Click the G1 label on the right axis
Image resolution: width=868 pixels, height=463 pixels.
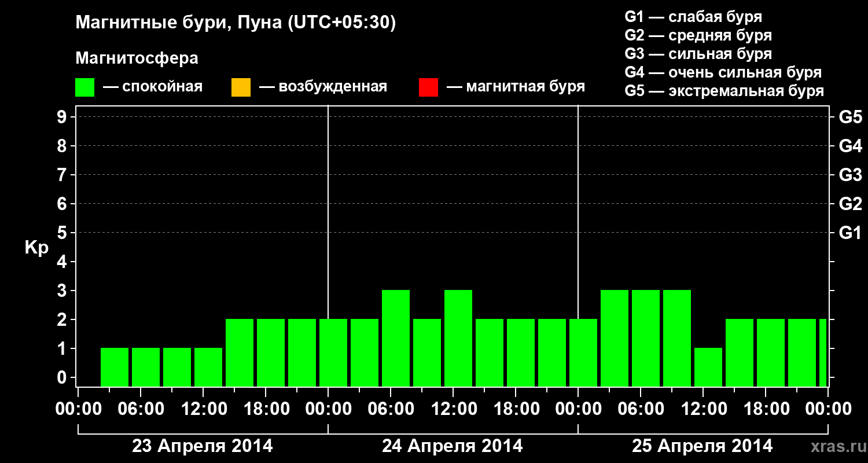tap(851, 233)
